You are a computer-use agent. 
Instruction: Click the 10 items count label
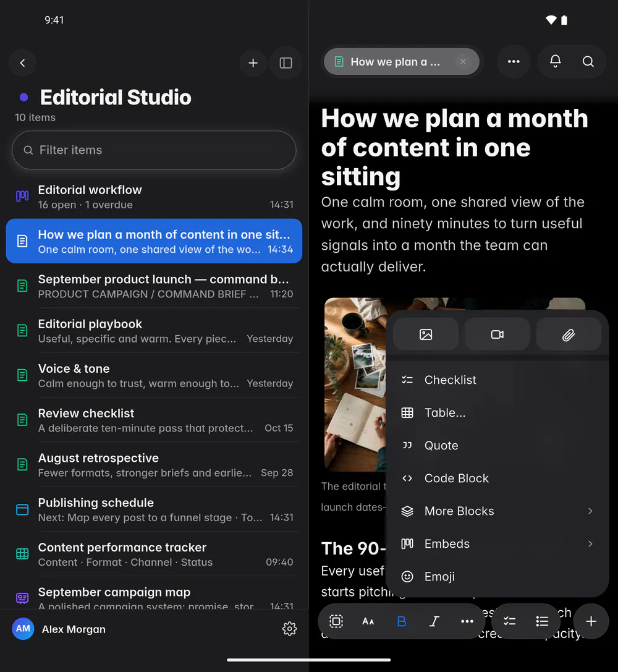[x=35, y=117]
